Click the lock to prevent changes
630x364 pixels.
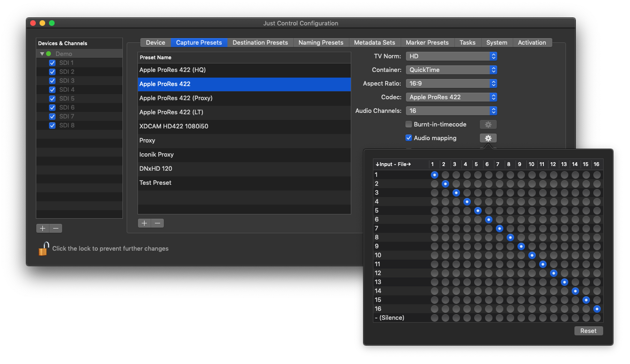43,248
